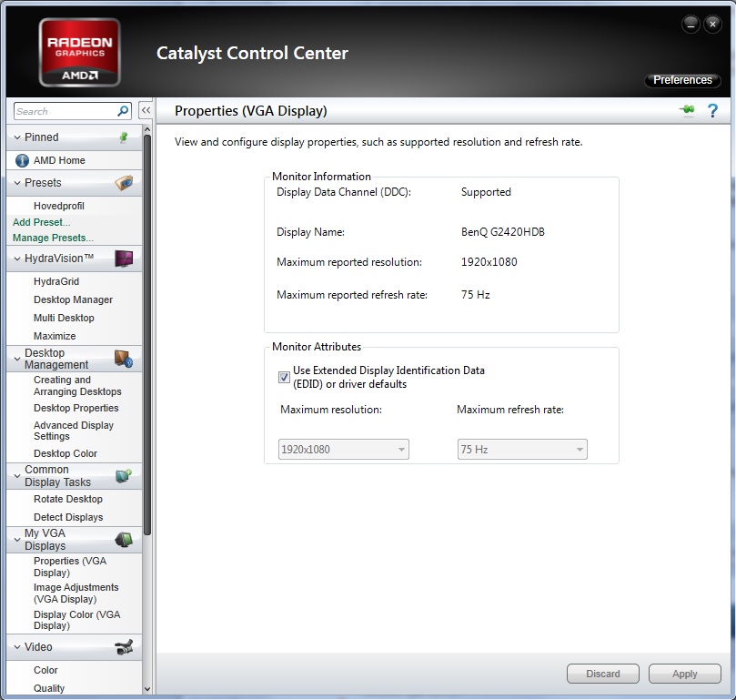
Task: Collapse the Video section
Action: point(17,647)
